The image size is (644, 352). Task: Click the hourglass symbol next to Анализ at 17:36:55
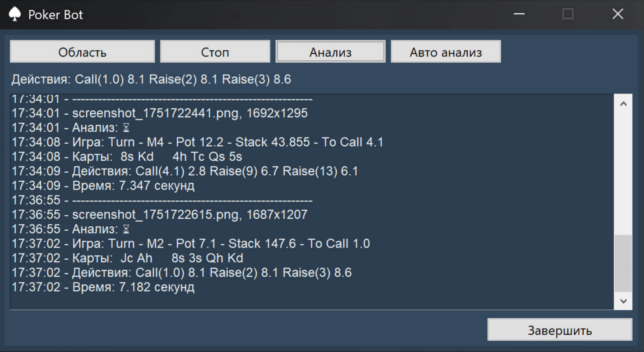126,229
